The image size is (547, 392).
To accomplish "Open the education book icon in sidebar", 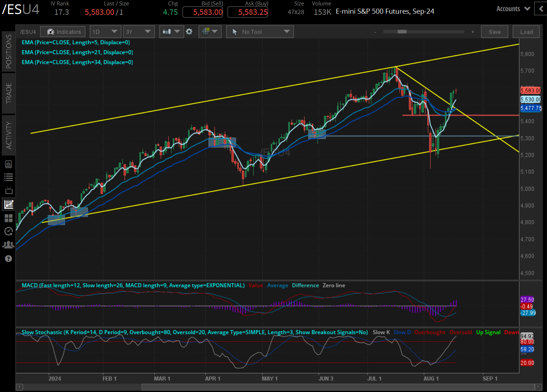I will 9,164.
